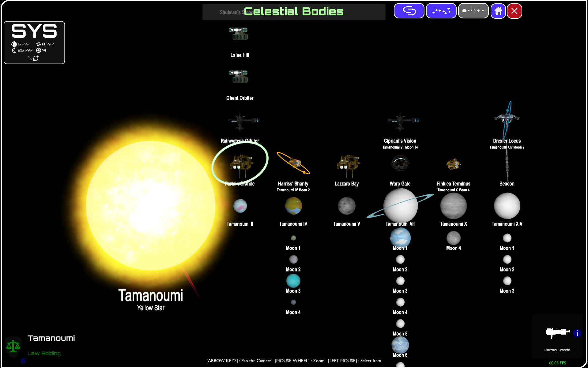Click the Partain Grande ship preview image
This screenshot has width=588, height=368.
pyautogui.click(x=557, y=333)
